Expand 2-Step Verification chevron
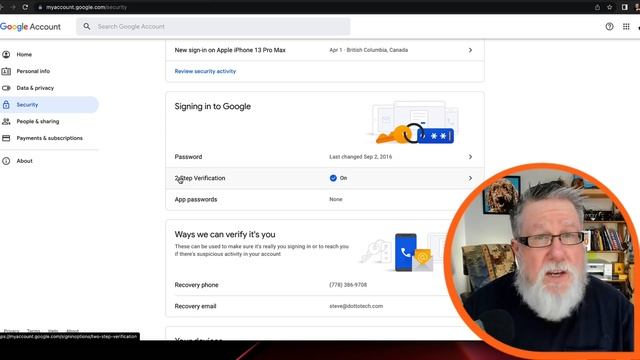 [x=470, y=178]
